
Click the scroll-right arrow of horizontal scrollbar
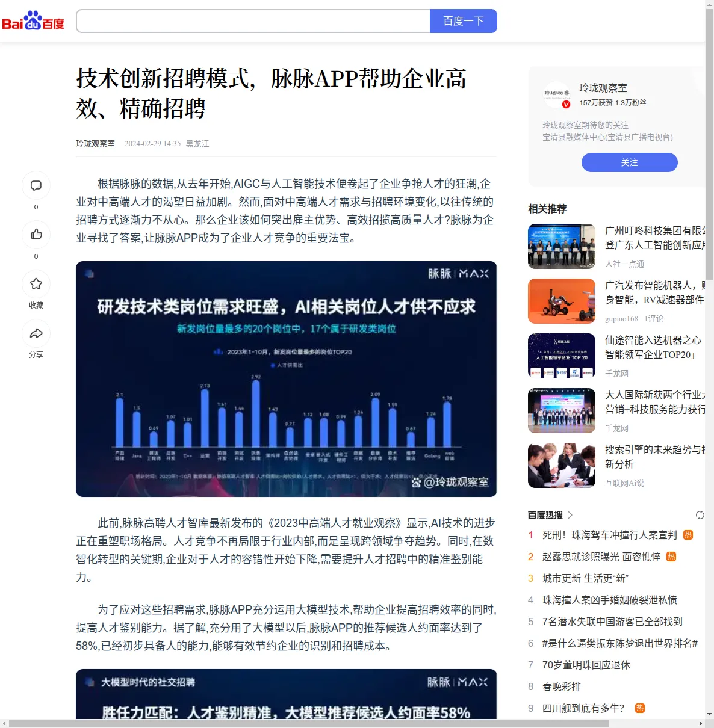(701, 723)
